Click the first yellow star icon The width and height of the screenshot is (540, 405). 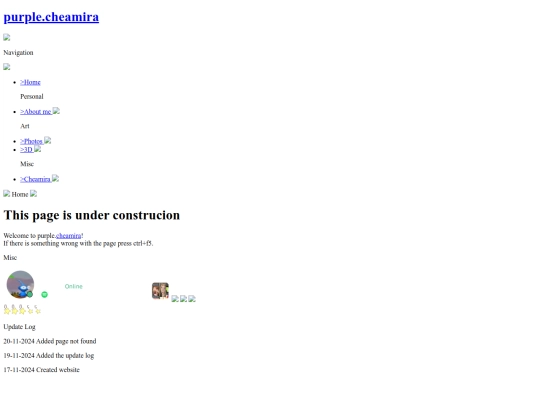click(7, 310)
